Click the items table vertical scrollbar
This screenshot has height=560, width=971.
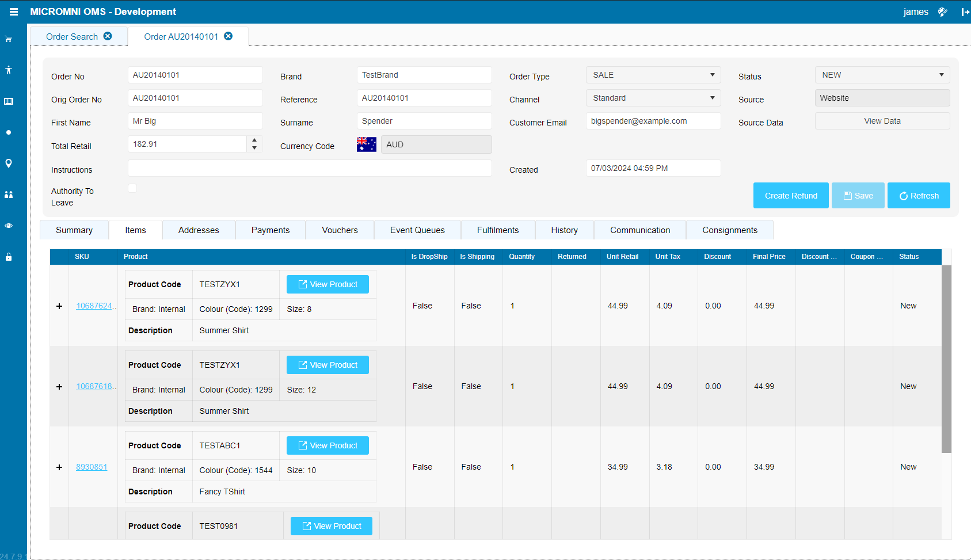coord(946,359)
